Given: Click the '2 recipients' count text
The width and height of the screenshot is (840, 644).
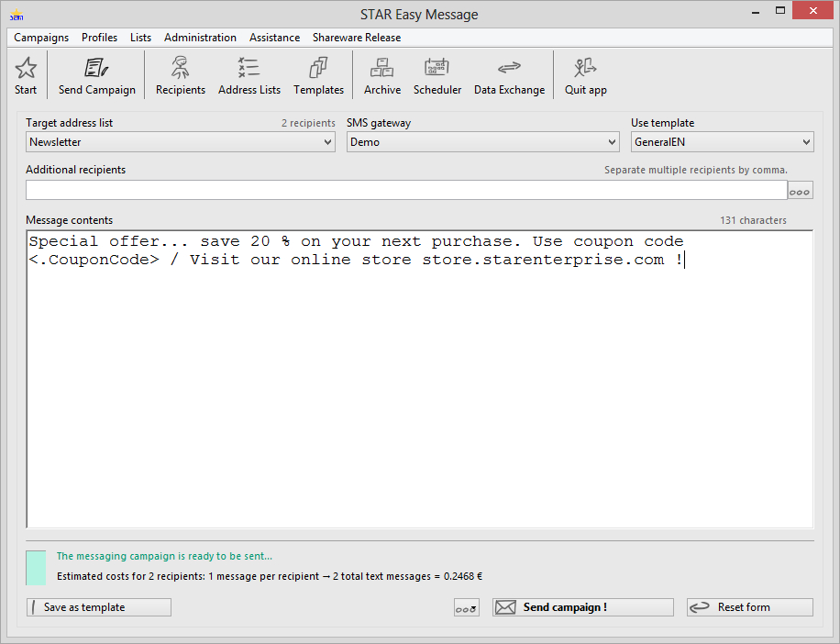Looking at the screenshot, I should 308,123.
